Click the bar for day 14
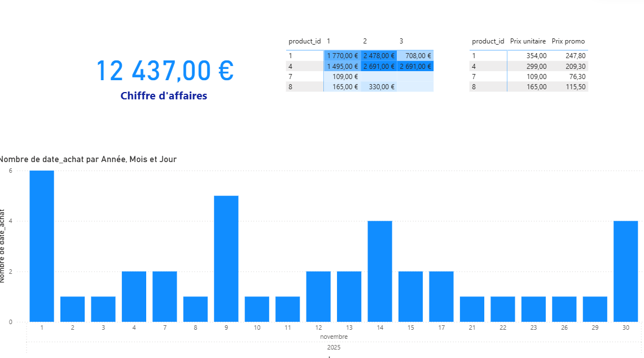The height and width of the screenshot is (358, 644). click(x=379, y=271)
